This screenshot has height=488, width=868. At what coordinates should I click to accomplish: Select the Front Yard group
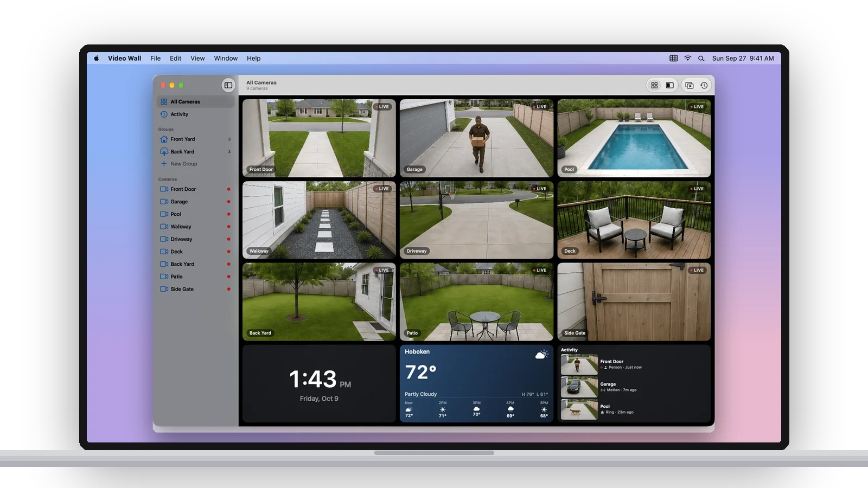(x=195, y=139)
